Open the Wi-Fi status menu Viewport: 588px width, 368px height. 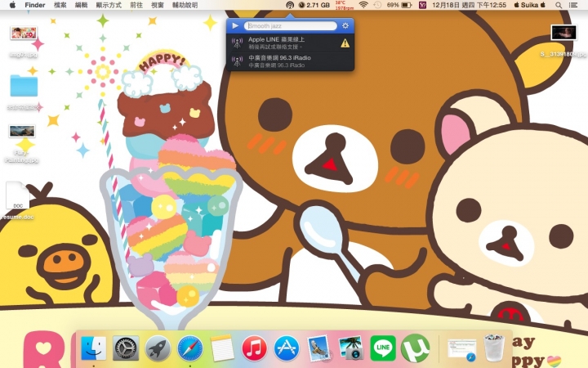pos(363,5)
